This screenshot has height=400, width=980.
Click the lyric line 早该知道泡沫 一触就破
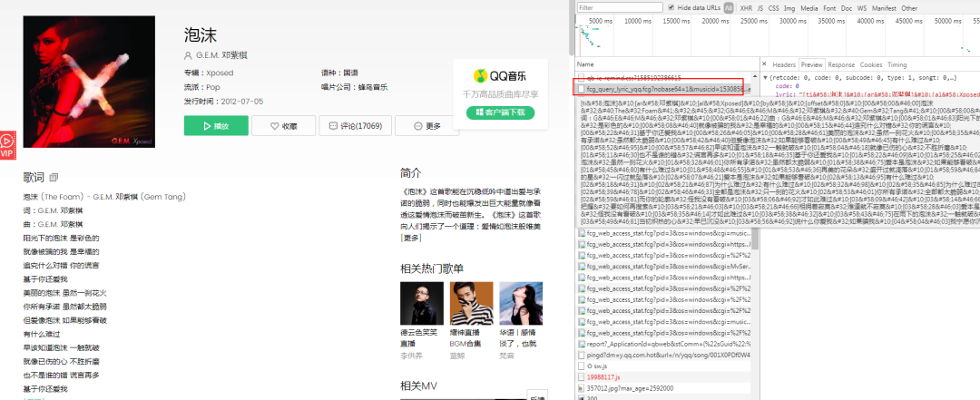tap(62, 347)
